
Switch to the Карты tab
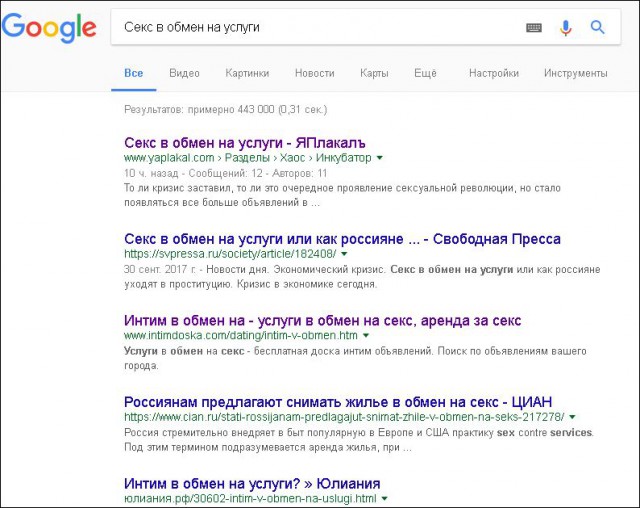coord(374,73)
